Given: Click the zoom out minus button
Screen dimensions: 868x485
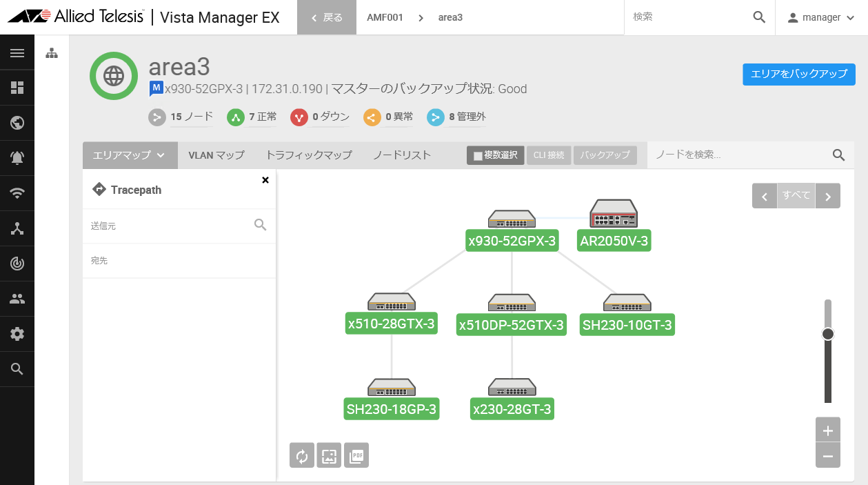Looking at the screenshot, I should click(x=828, y=456).
